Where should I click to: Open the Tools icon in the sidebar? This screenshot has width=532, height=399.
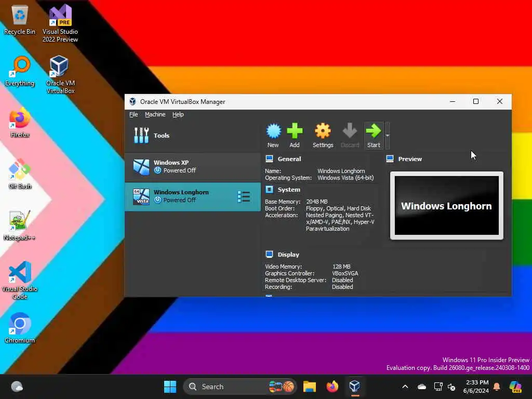pyautogui.click(x=141, y=136)
